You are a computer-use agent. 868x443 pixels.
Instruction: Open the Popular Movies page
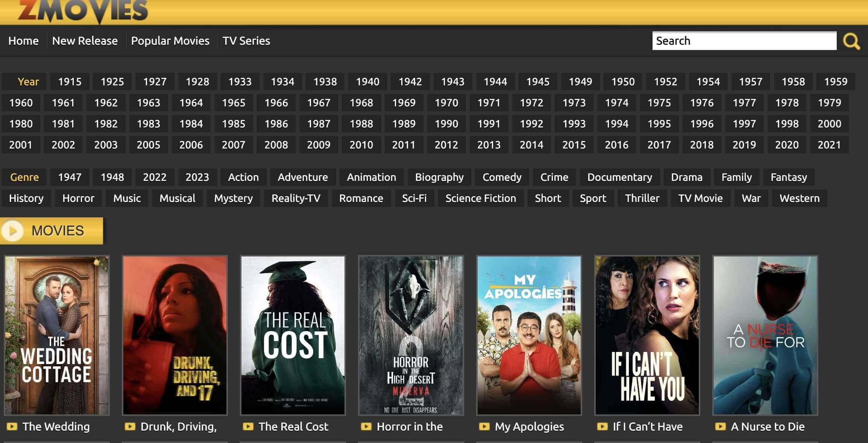coord(170,41)
